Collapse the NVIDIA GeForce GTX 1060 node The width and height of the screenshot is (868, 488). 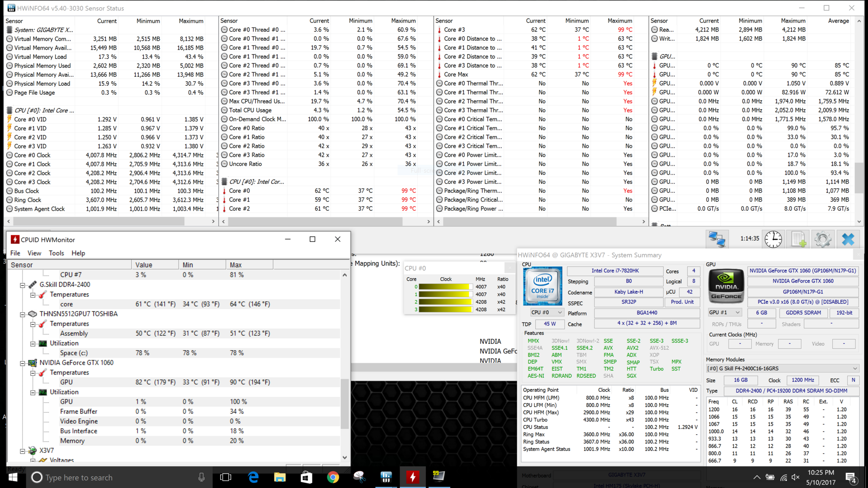point(22,363)
